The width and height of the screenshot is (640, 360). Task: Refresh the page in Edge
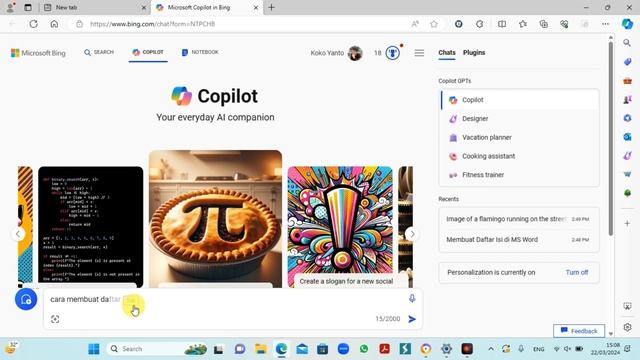click(x=33, y=24)
